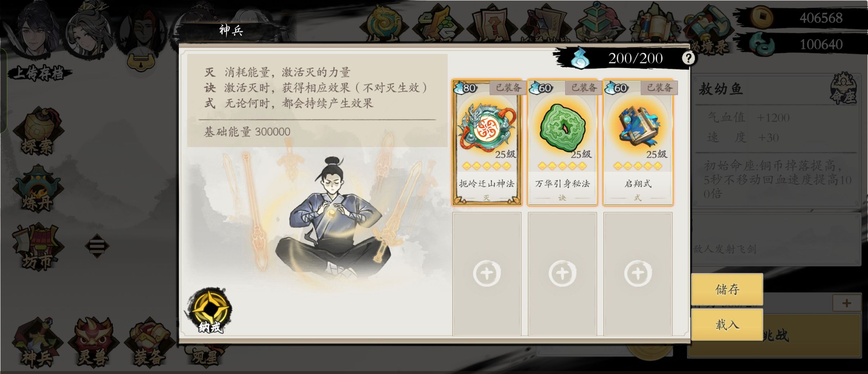Click the question mark help icon

(688, 58)
